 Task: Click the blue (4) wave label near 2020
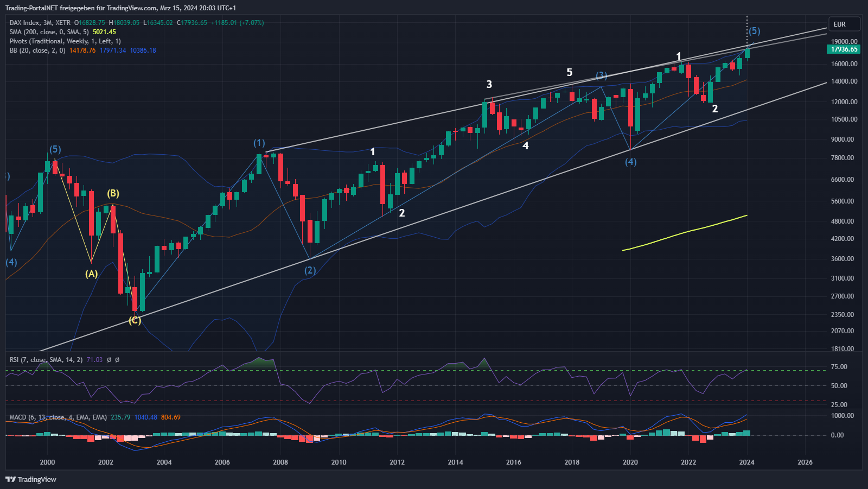click(x=630, y=162)
